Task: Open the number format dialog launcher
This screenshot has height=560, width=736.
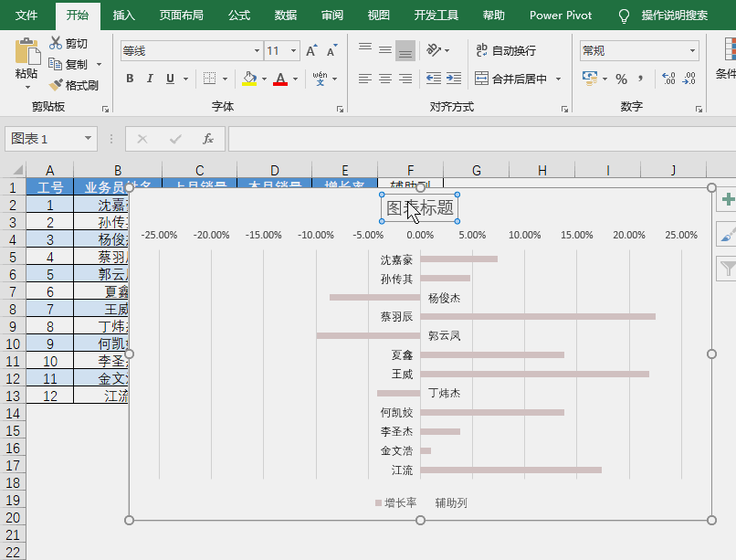Action: tap(699, 109)
